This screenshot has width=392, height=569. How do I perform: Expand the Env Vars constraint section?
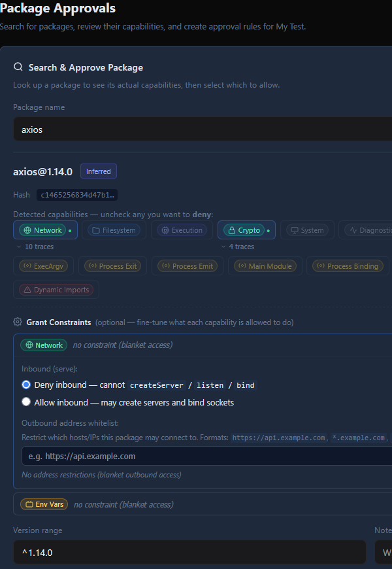point(203,504)
